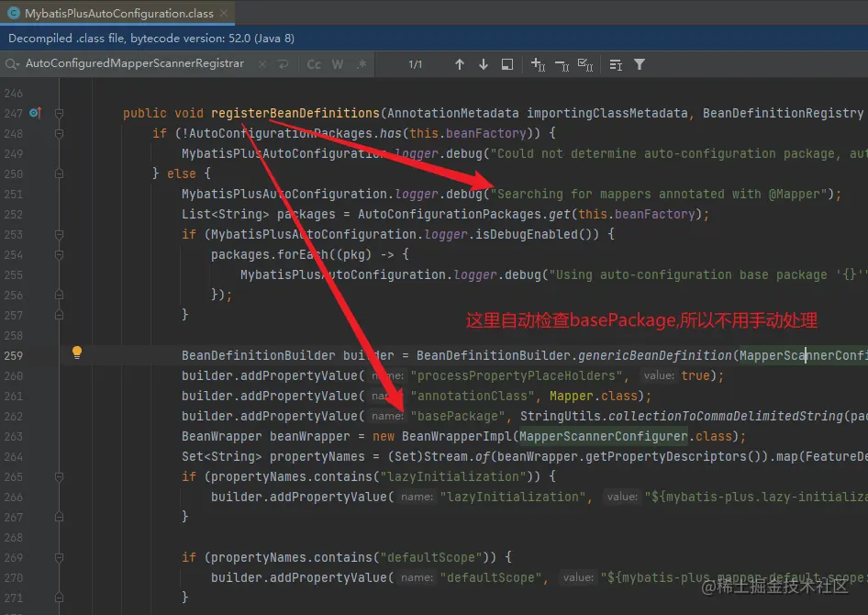Collapse the isDebugEnabled block at line 253

(x=60, y=234)
